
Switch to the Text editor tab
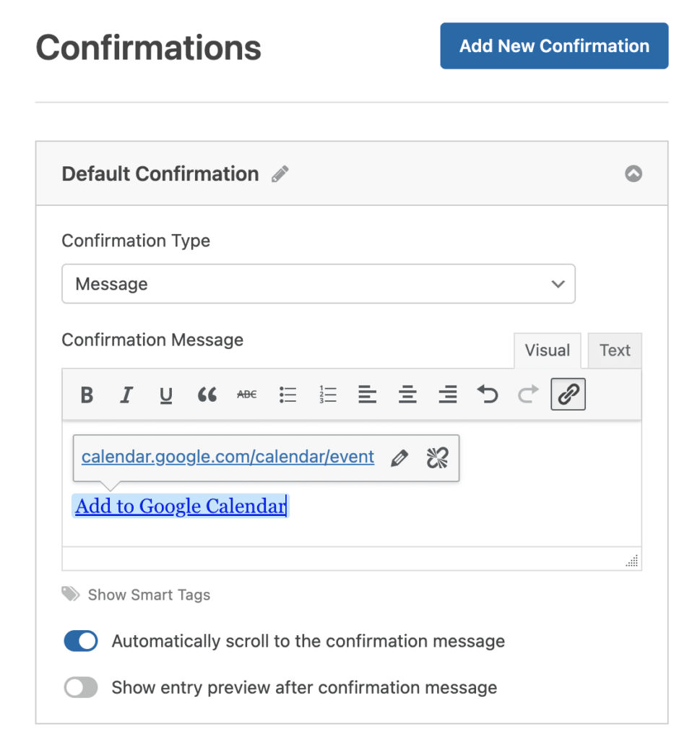pyautogui.click(x=615, y=350)
